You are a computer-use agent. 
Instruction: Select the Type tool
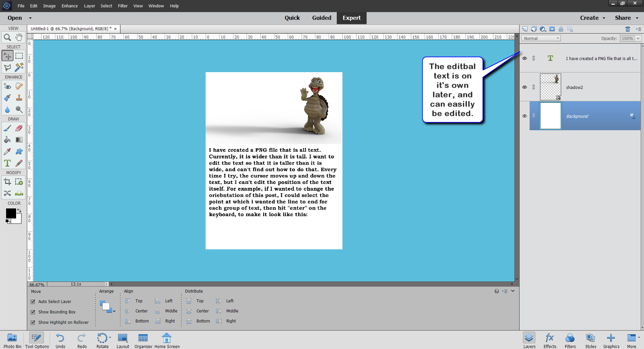[7, 163]
